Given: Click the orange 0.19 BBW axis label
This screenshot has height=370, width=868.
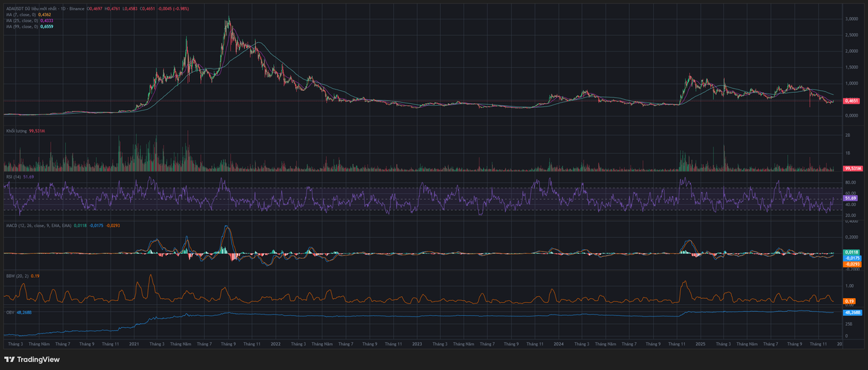Looking at the screenshot, I should coord(849,301).
